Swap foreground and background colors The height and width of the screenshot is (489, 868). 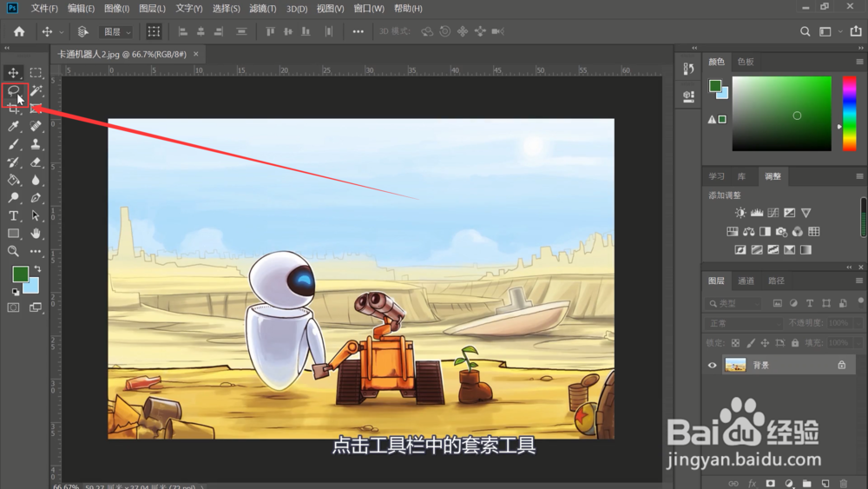click(x=37, y=268)
